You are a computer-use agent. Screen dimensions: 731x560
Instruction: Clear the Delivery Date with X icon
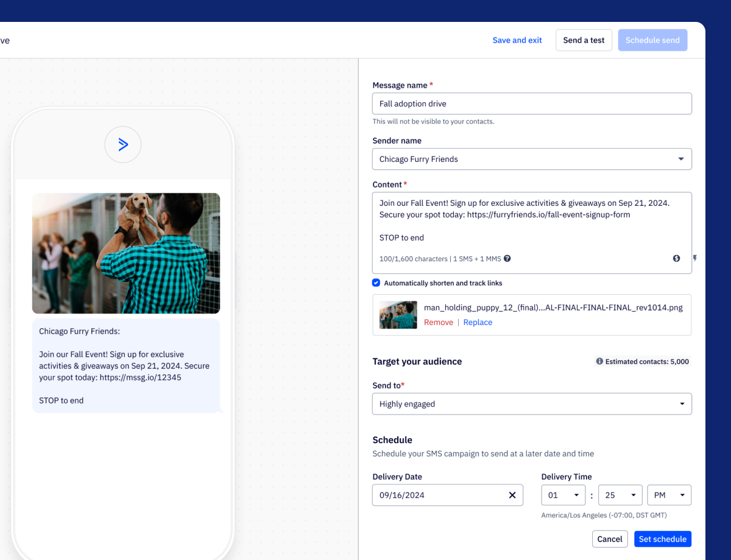[x=512, y=495]
